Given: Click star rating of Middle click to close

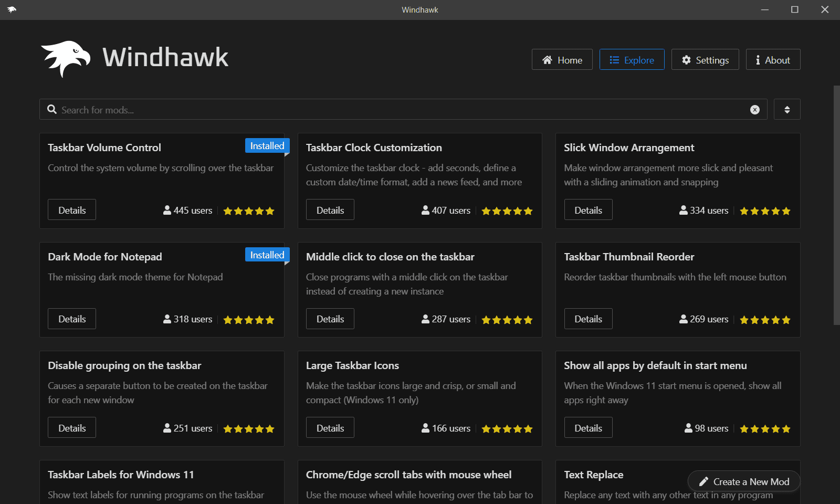Looking at the screenshot, I should point(507,320).
